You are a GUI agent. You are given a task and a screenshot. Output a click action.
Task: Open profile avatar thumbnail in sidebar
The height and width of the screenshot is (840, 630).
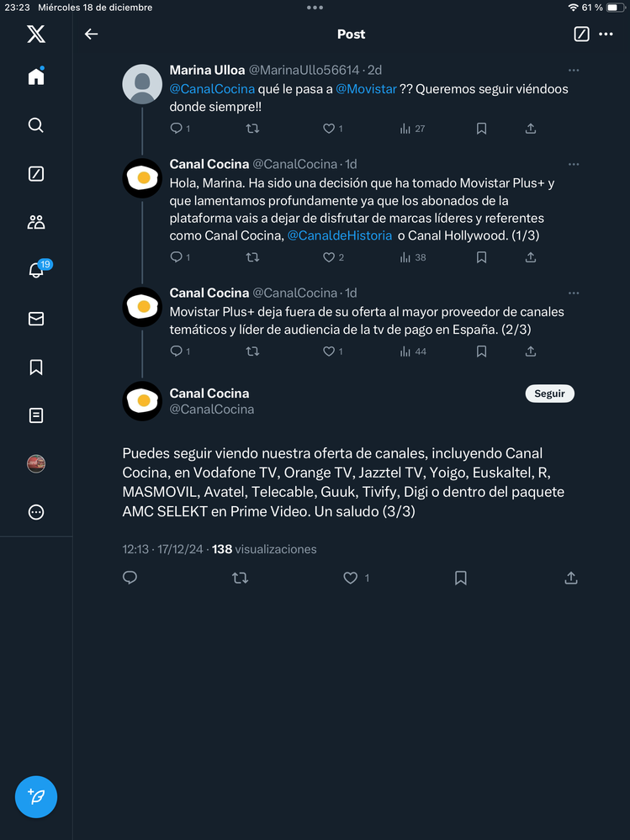pos(36,464)
